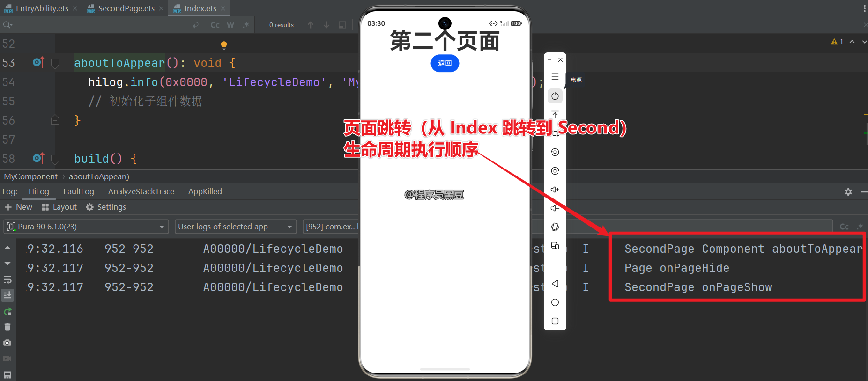Click the emulator back triangle button

click(555, 284)
